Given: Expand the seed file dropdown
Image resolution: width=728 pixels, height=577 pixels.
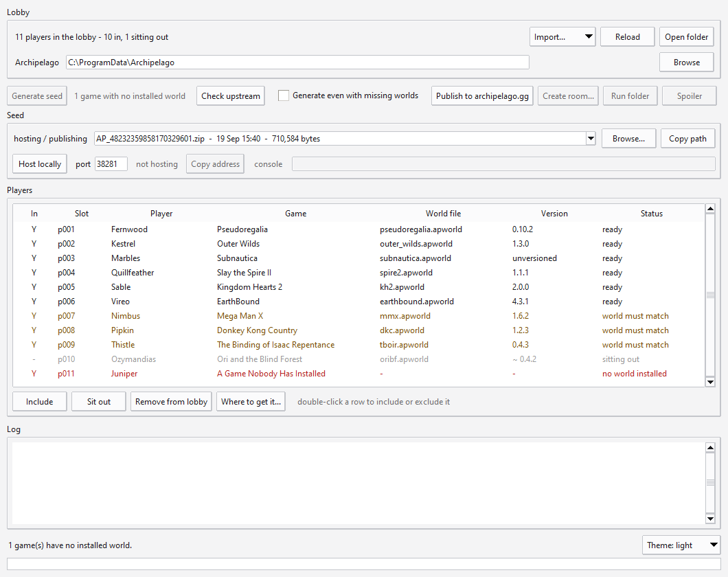Looking at the screenshot, I should [591, 138].
